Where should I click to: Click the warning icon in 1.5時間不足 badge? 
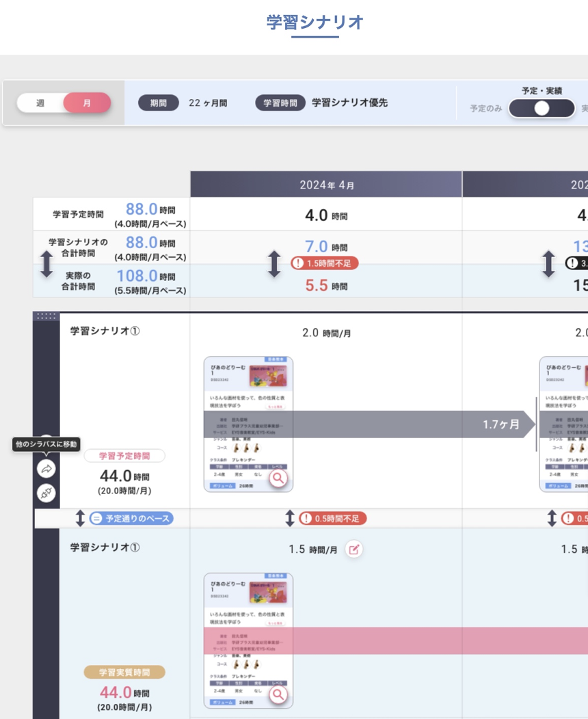(299, 263)
